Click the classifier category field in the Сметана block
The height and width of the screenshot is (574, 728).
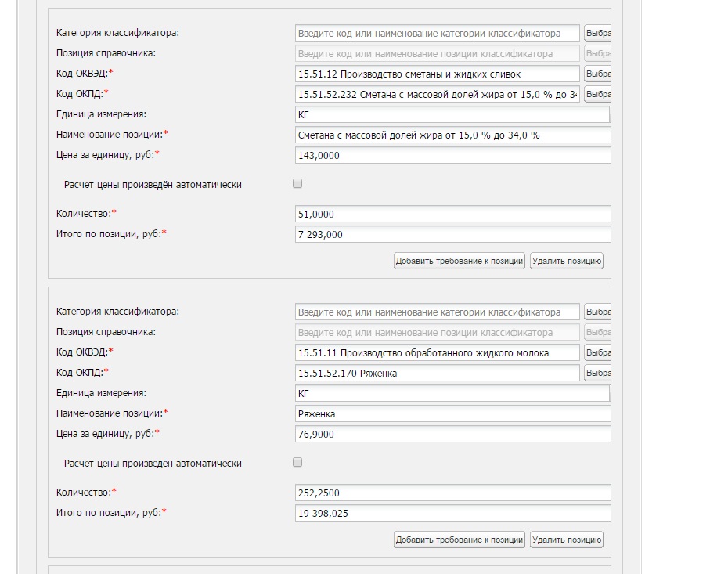click(x=438, y=33)
